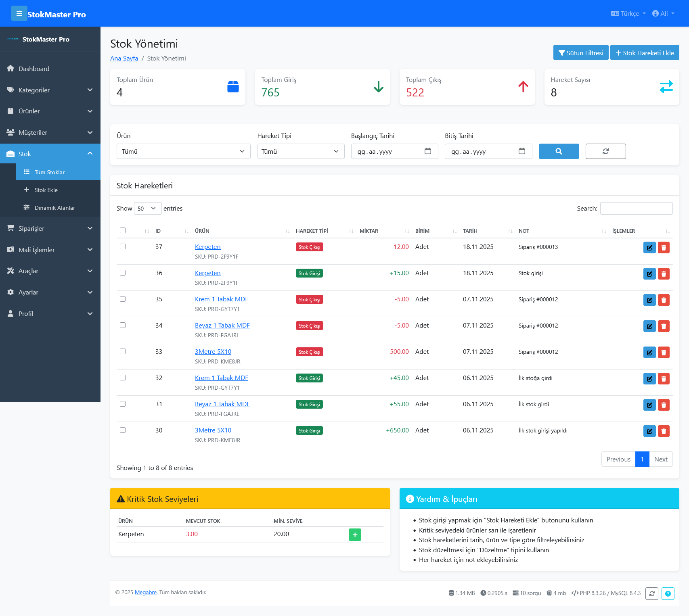Tick the checkbox next to row ID 30
The width and height of the screenshot is (689, 616).
(x=123, y=430)
